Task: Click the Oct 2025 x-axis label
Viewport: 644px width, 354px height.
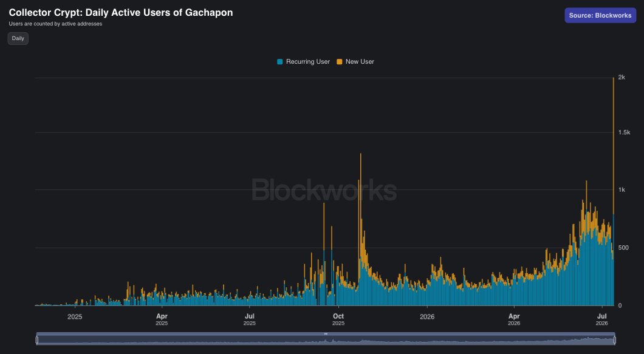Action: point(338,319)
